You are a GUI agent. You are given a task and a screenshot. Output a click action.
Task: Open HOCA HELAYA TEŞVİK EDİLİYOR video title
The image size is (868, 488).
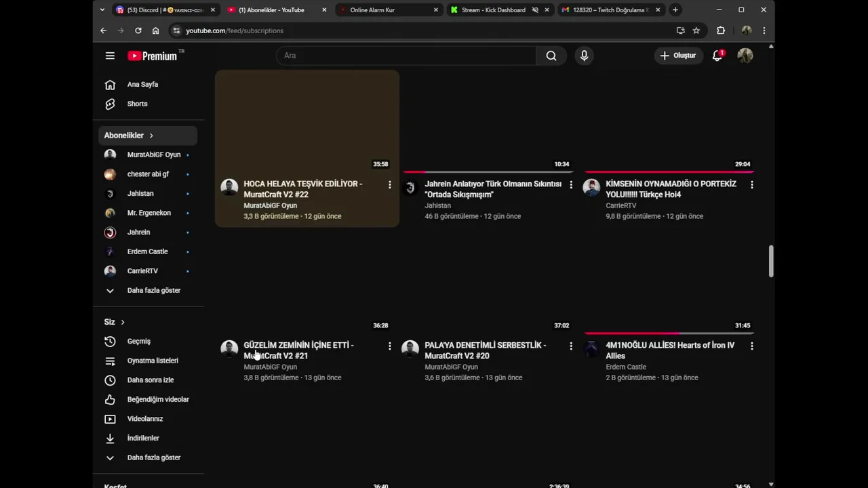(303, 189)
